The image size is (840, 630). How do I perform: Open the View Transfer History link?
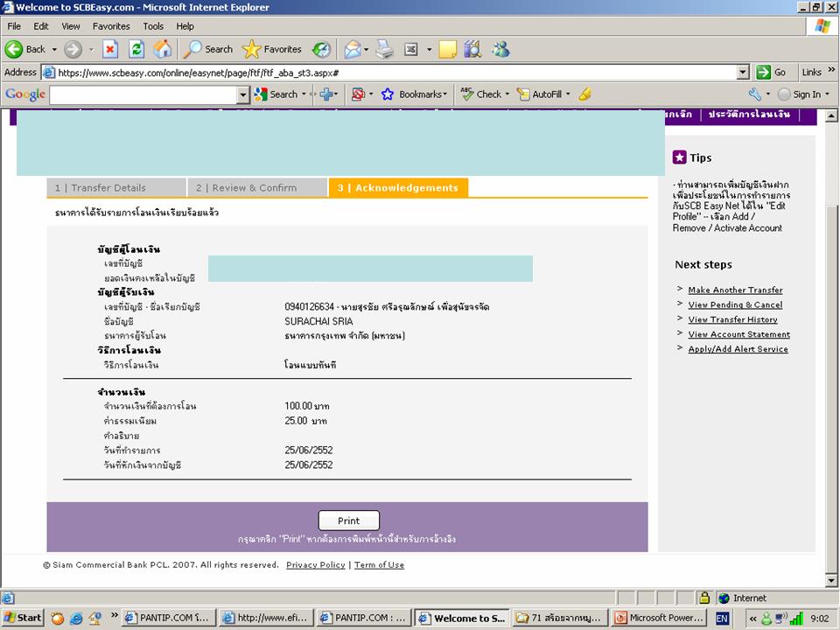pyautogui.click(x=732, y=320)
